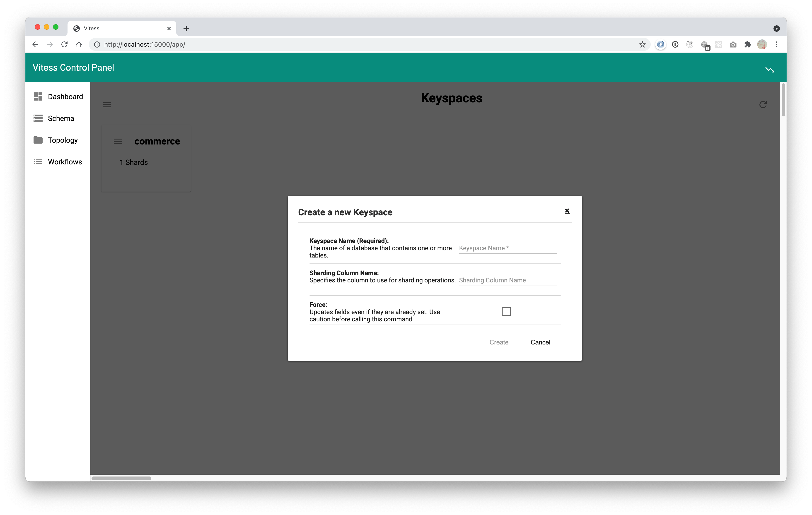Click the address bar URL
Image resolution: width=812 pixels, height=515 pixels.
tap(145, 44)
